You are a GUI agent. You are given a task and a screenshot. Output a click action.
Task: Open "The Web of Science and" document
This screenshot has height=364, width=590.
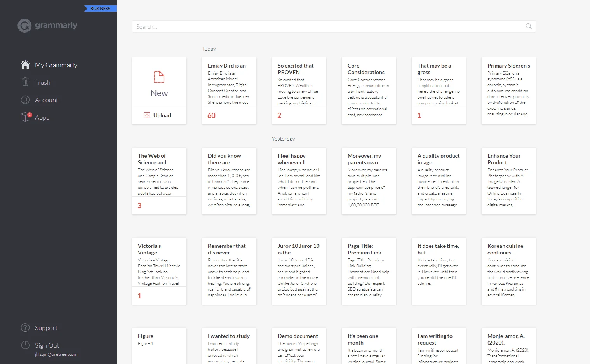coord(159,181)
